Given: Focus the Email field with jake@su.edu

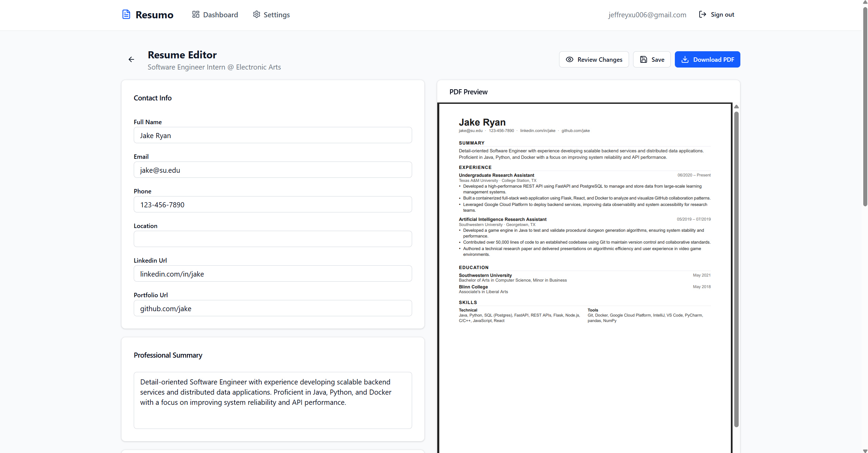Looking at the screenshot, I should [x=273, y=170].
